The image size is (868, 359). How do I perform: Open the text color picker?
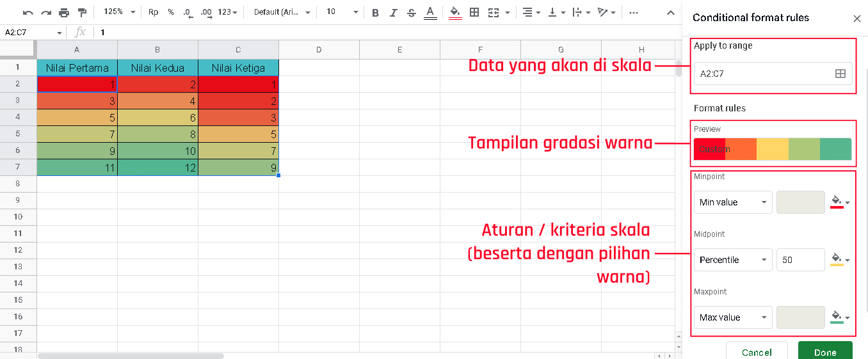[430, 12]
